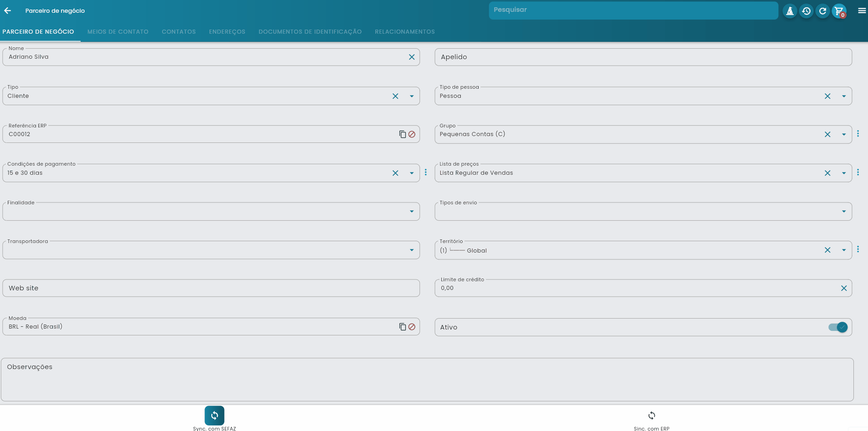Go to Documentos de Identificação tab
The width and height of the screenshot is (868, 431).
310,32
